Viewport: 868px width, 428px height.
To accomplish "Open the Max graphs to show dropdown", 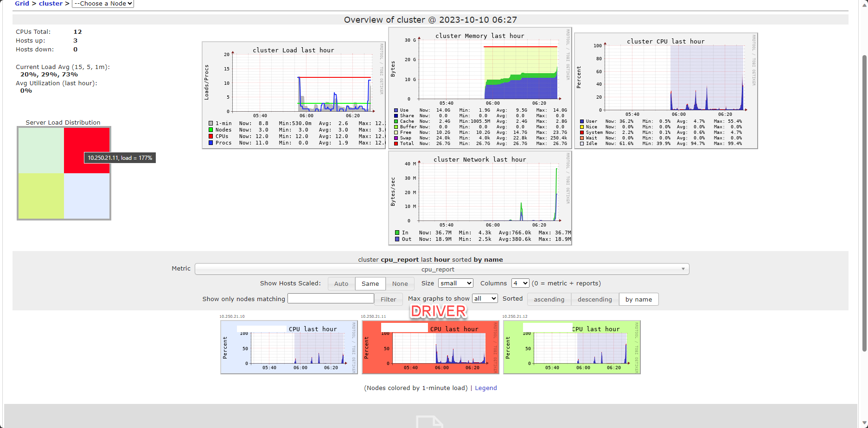I will pos(484,298).
